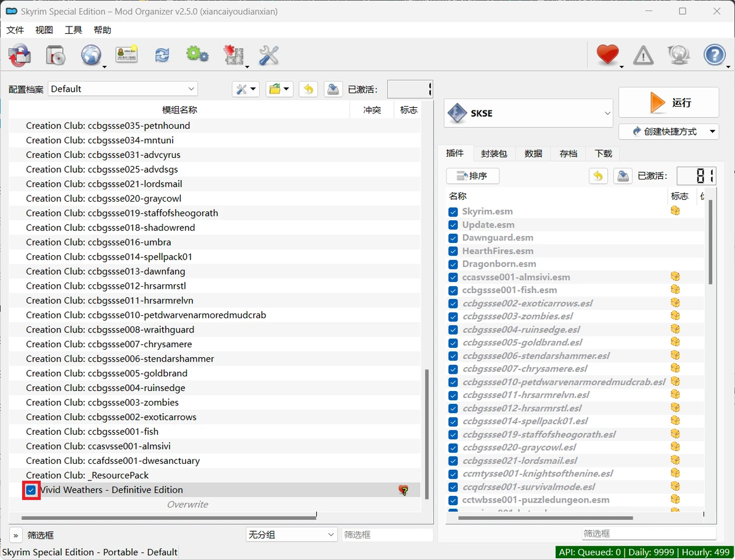Click the mod list horizontal scrollbar
The width and height of the screenshot is (735, 560).
169,518
